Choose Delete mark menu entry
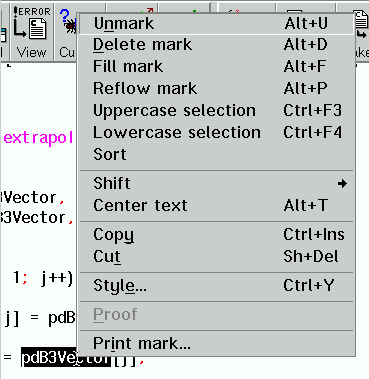The image size is (369, 379). point(217,45)
